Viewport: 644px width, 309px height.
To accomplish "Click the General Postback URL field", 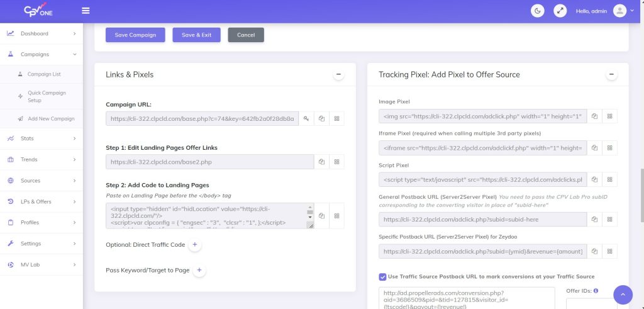I will pyautogui.click(x=482, y=220).
